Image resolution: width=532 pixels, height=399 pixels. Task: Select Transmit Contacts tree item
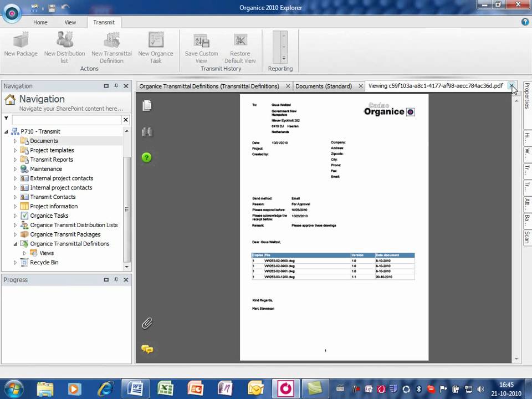pos(53,197)
